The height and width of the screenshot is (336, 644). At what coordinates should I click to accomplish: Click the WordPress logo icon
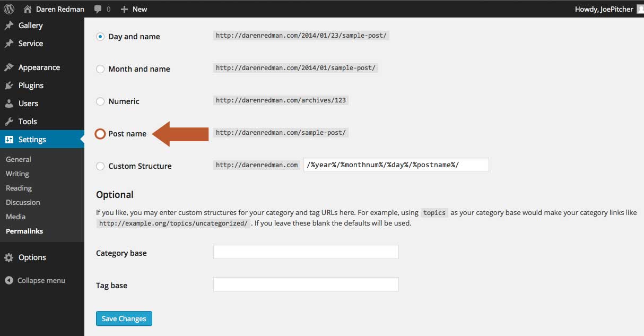(9, 9)
